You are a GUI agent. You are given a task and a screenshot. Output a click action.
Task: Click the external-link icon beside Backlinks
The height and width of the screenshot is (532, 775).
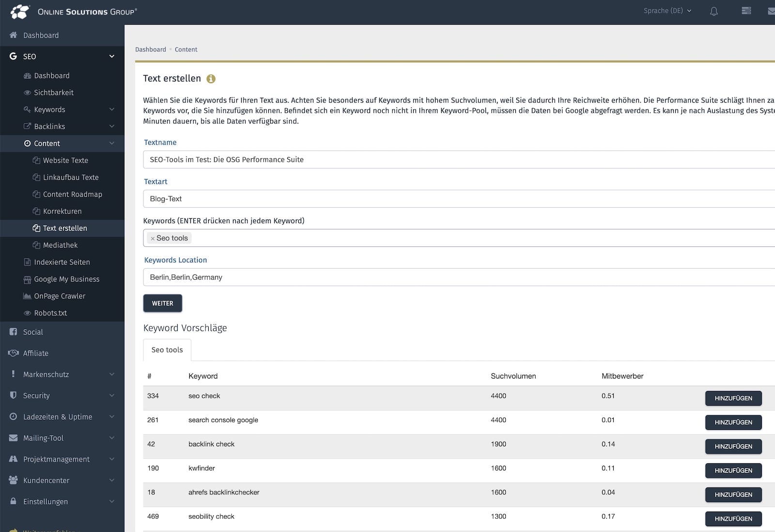tap(27, 127)
